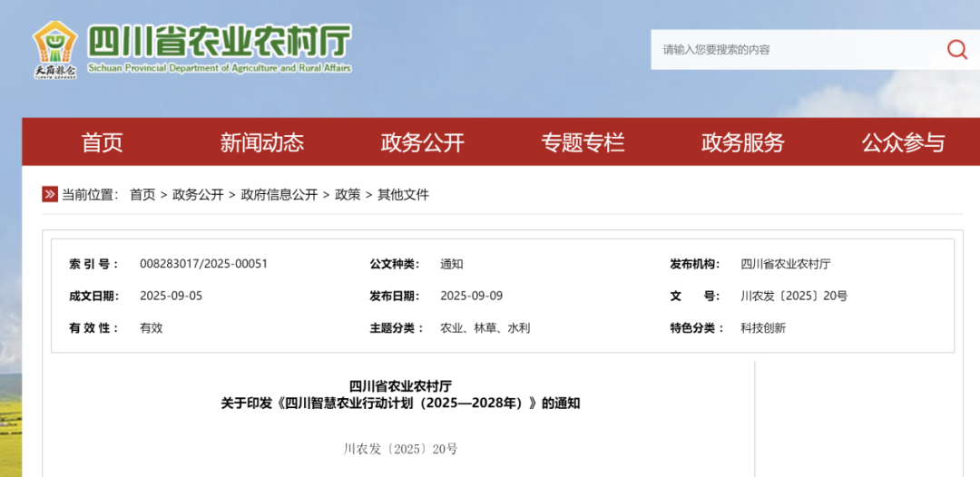Open the 公众参与 navigation item
Screen dimensions: 980x477
pyautogui.click(x=903, y=142)
